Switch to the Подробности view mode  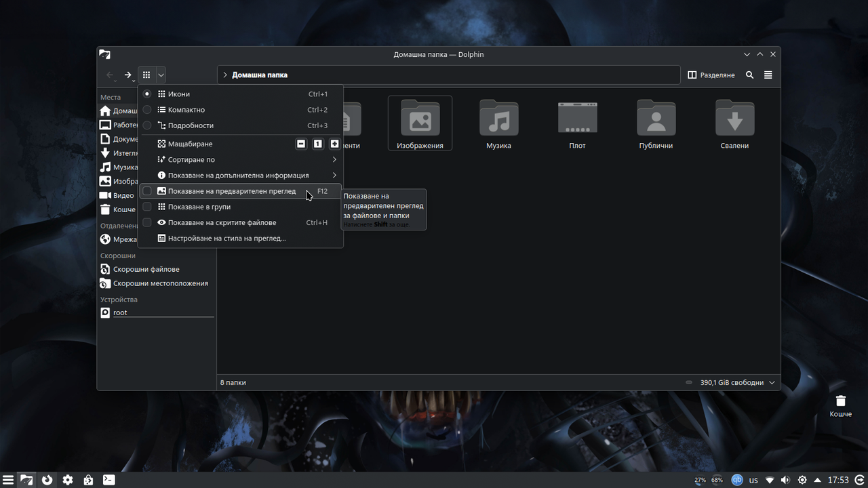(x=241, y=125)
